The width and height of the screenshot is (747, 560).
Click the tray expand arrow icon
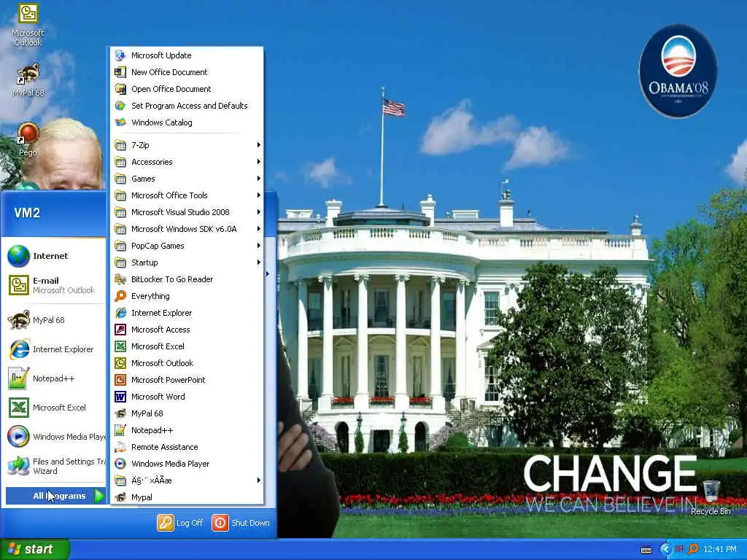point(665,550)
